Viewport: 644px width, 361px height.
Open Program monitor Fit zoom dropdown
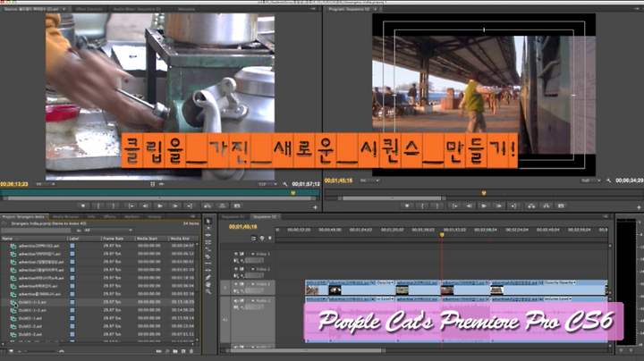pyautogui.click(x=369, y=180)
